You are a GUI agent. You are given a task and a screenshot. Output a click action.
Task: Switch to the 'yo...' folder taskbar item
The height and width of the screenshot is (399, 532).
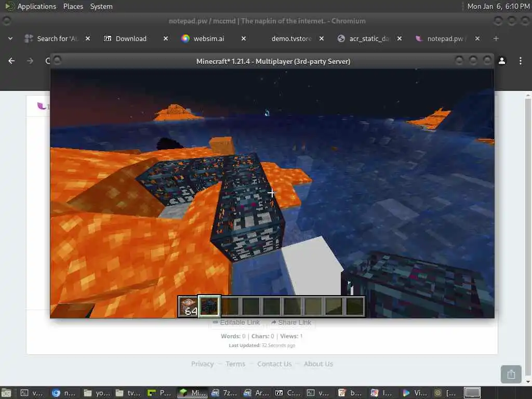[x=96, y=393]
